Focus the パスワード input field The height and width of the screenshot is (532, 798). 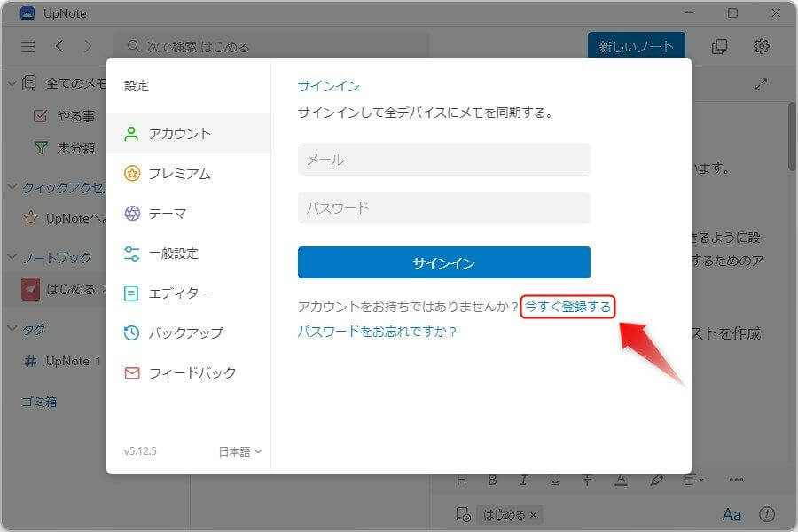click(x=444, y=208)
